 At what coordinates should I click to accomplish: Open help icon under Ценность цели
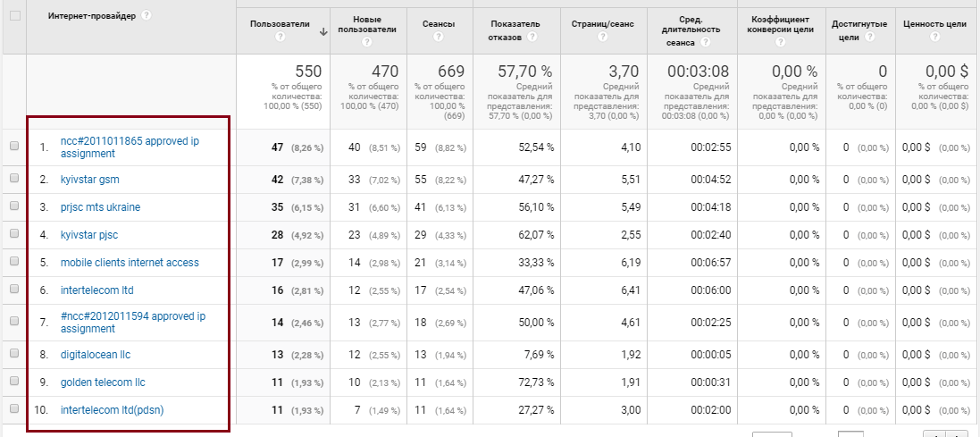point(935,37)
